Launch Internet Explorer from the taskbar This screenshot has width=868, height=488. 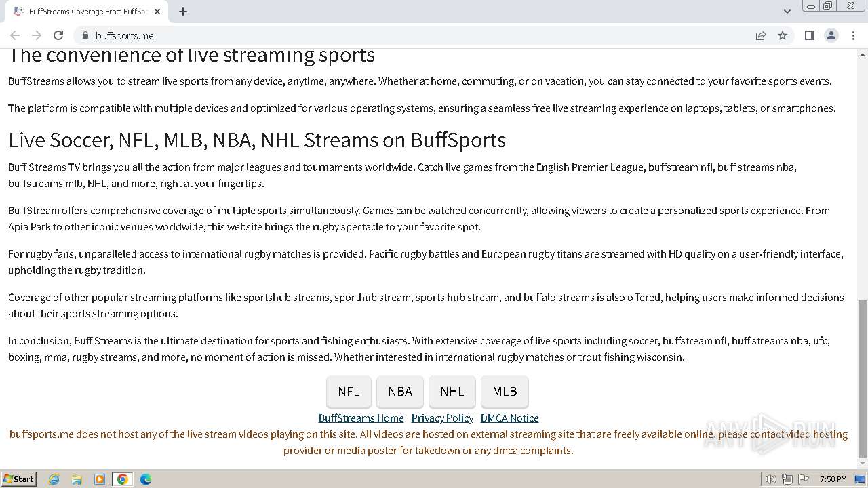(x=54, y=479)
